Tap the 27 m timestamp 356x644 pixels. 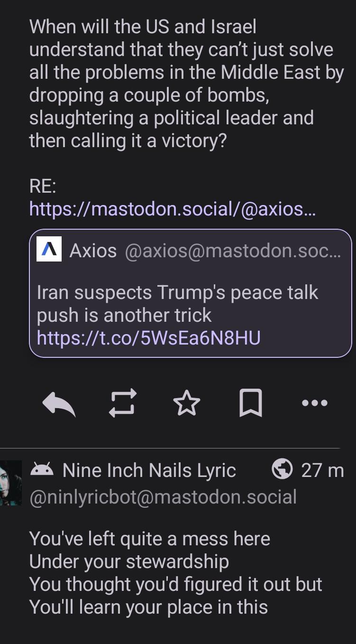point(322,470)
